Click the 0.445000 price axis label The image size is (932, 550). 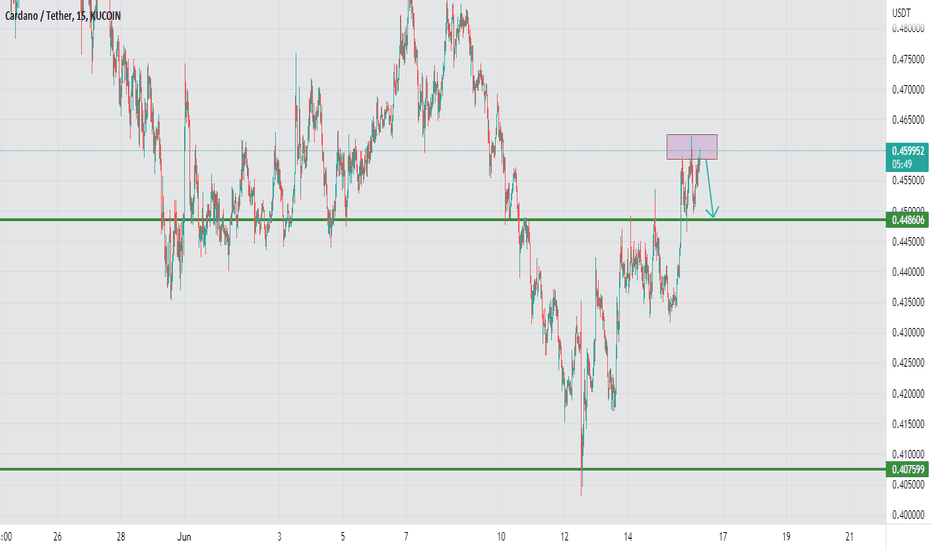(908, 242)
